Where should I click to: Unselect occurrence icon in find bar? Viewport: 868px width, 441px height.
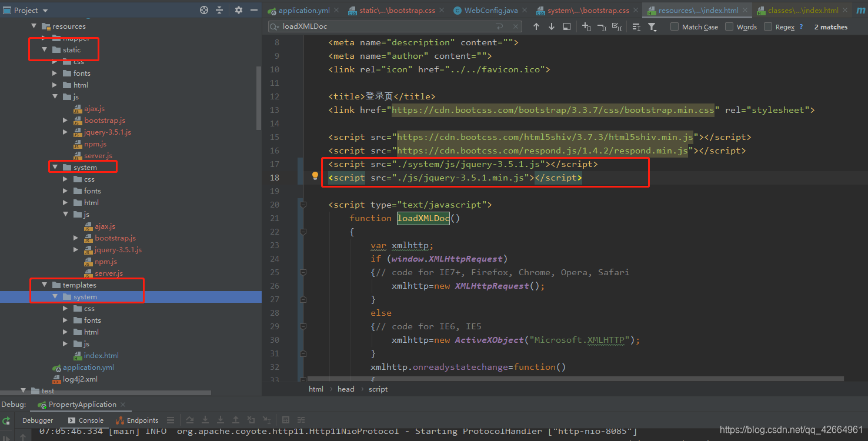602,26
